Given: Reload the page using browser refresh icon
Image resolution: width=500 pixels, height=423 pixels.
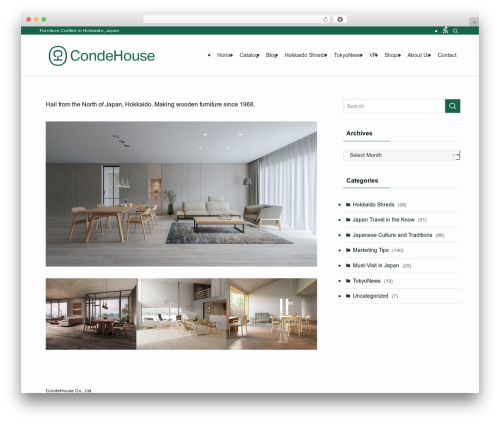Looking at the screenshot, I should (x=325, y=19).
